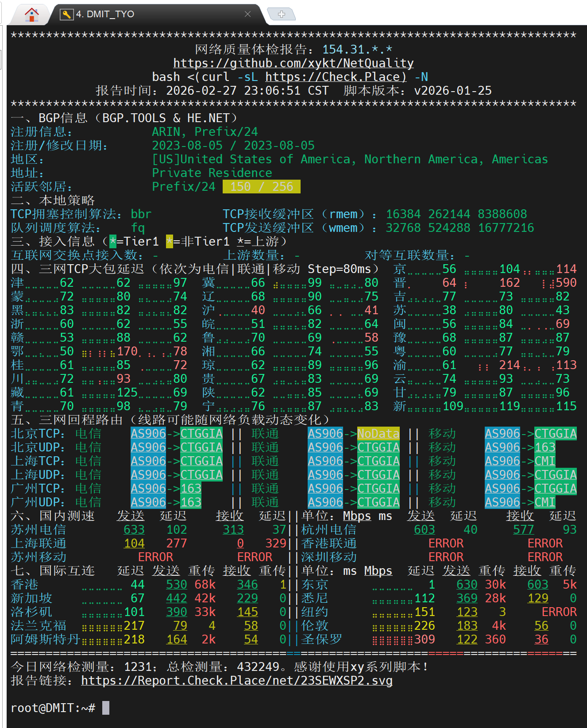Click the green Tier1 star legend marker

point(113,242)
